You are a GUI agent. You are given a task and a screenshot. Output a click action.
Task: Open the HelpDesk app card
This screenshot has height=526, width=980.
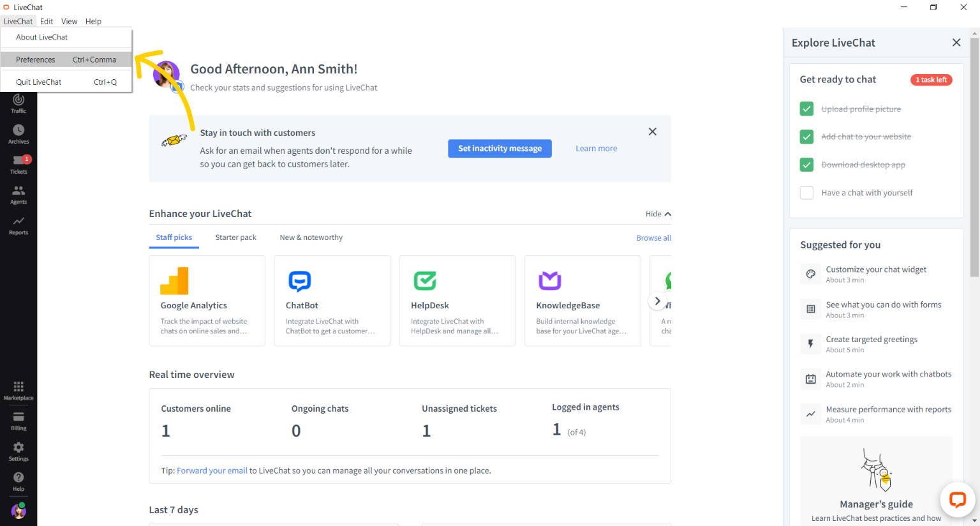click(x=457, y=301)
